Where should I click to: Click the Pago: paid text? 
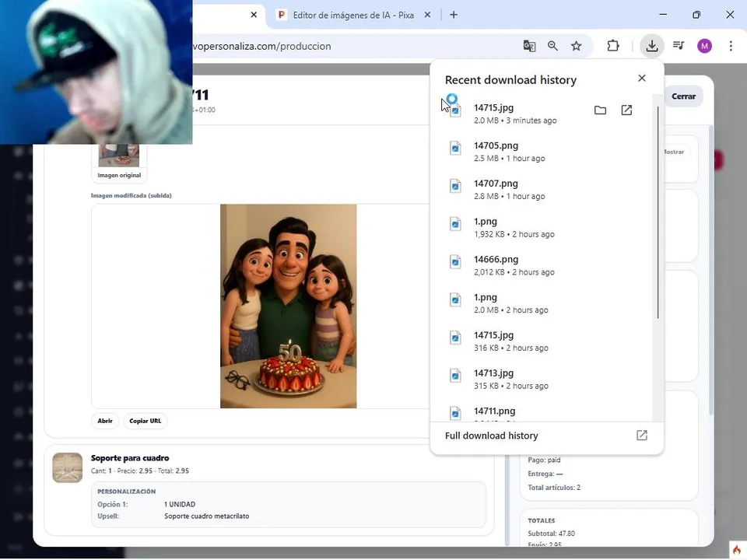544,460
